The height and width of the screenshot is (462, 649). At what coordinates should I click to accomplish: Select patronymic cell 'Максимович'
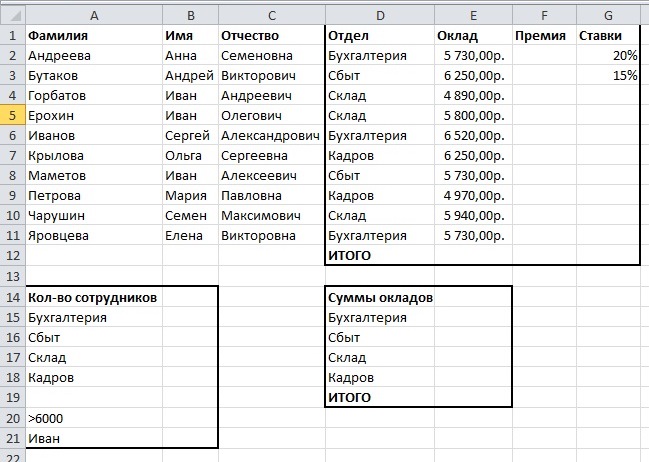click(x=272, y=216)
